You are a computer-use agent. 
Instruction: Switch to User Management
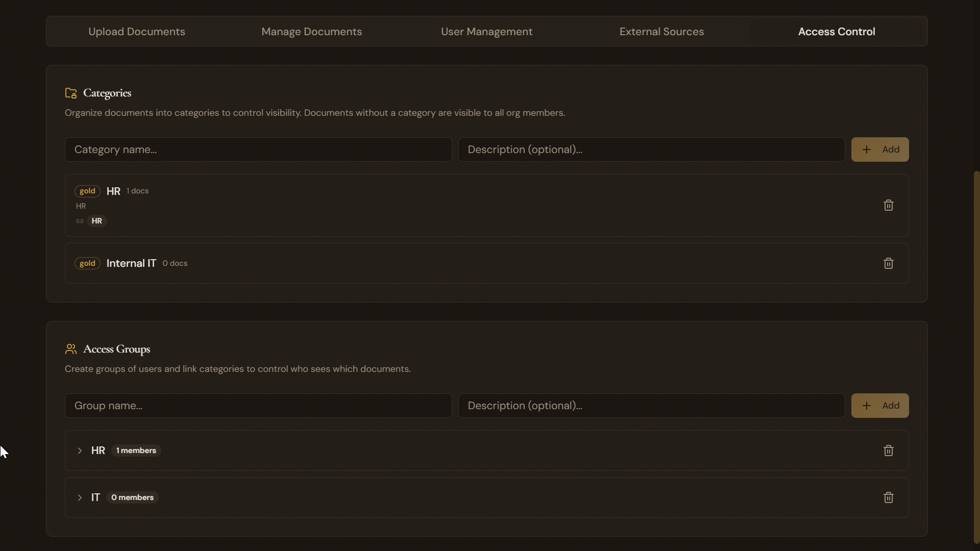pos(486,31)
